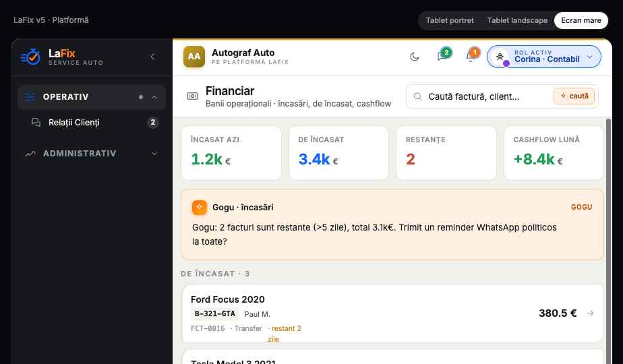The width and height of the screenshot is (623, 364).
Task: Click the Gogu reminder message text
Action: point(374,235)
